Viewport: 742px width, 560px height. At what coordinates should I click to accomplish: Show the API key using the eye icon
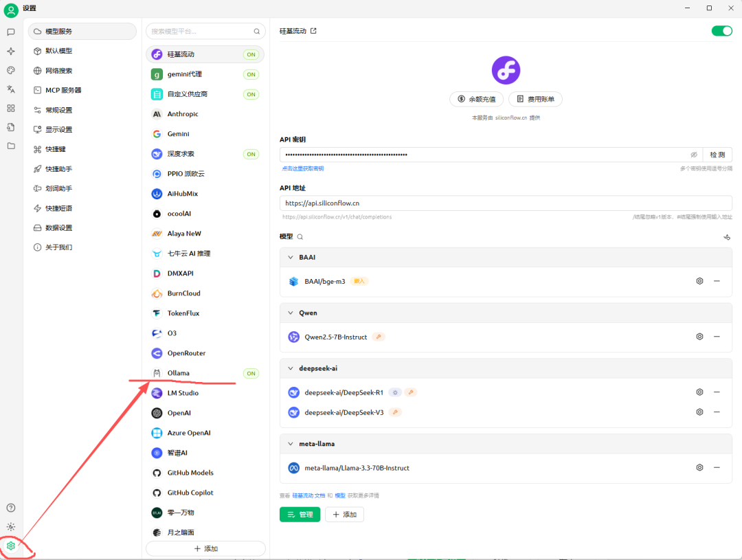(x=694, y=155)
